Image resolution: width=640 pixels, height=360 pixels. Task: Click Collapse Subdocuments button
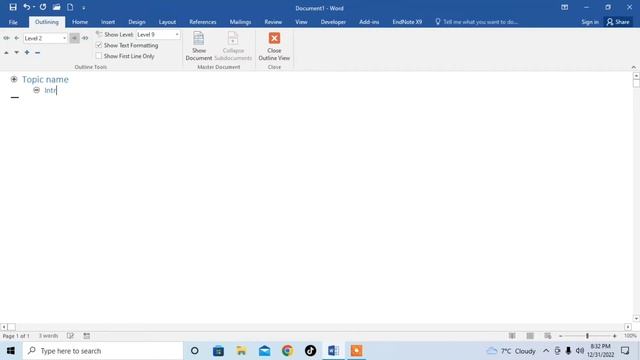coord(233,46)
